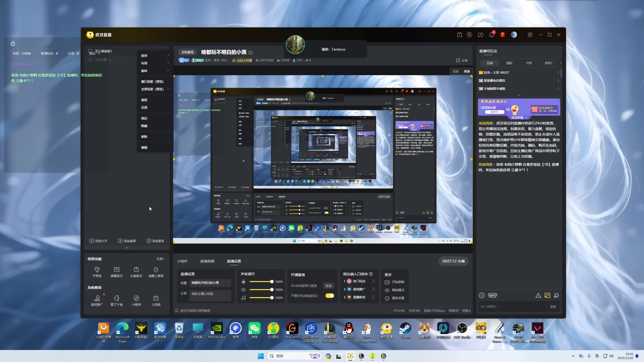Collapse the source list panel chevron
This screenshot has height=362, width=644.
tap(127, 248)
